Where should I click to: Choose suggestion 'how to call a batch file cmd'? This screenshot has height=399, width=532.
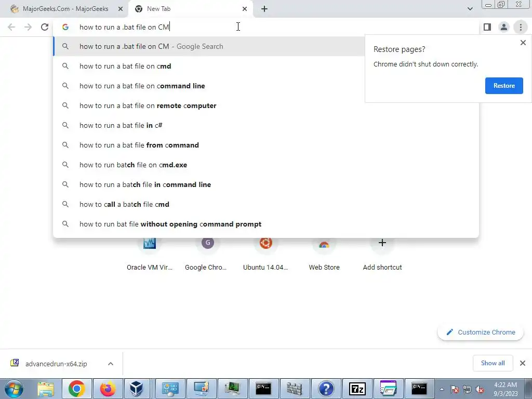(266, 204)
